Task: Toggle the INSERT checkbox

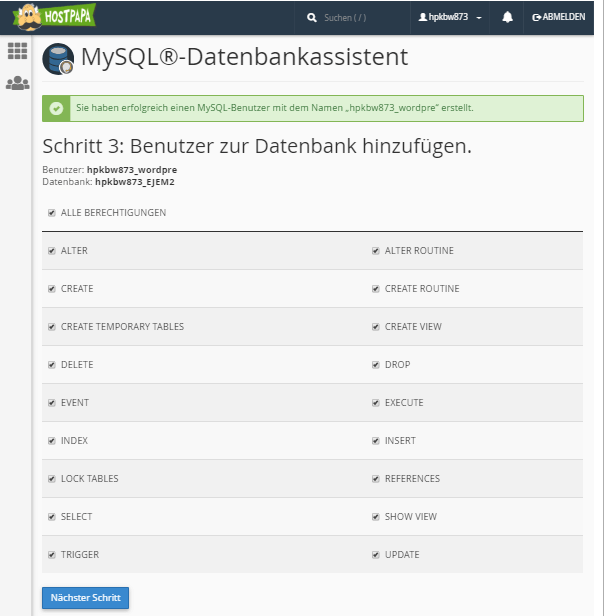Action: click(x=376, y=441)
